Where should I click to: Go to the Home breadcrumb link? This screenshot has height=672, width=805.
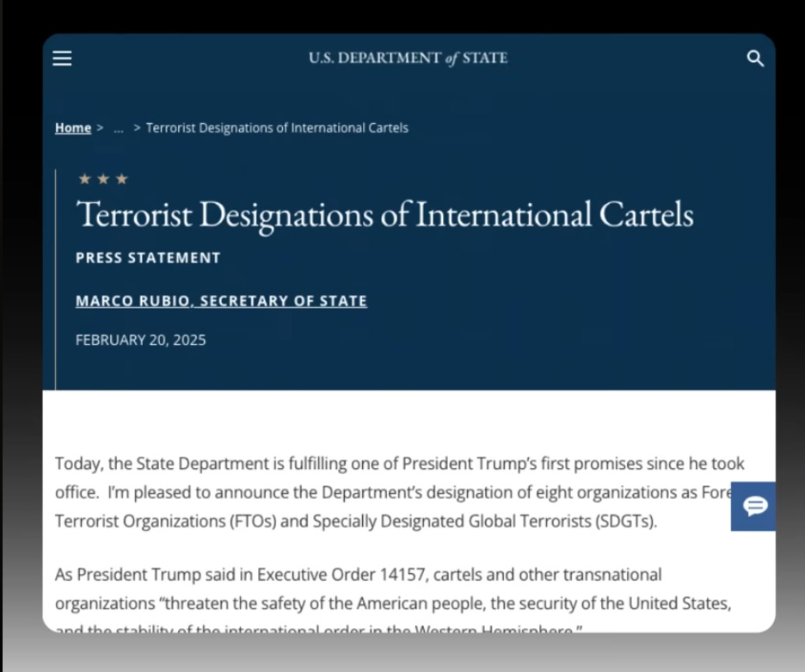[x=73, y=128]
